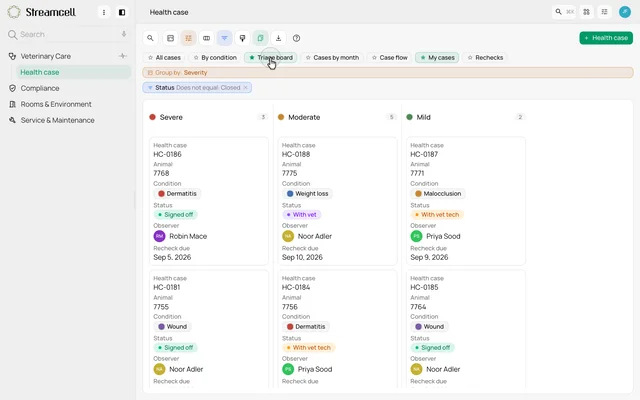Open the user profile avatar
The height and width of the screenshot is (400, 640).
pyautogui.click(x=625, y=12)
